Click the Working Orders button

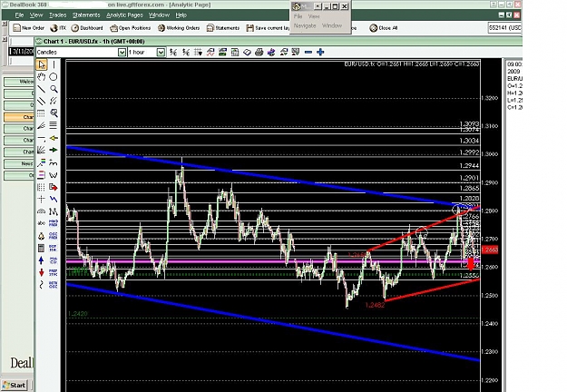click(x=179, y=28)
